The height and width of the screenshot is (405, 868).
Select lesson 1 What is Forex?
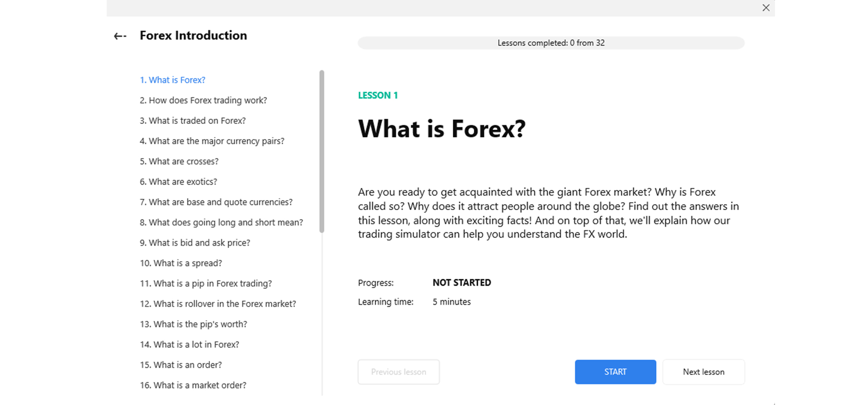coord(172,80)
